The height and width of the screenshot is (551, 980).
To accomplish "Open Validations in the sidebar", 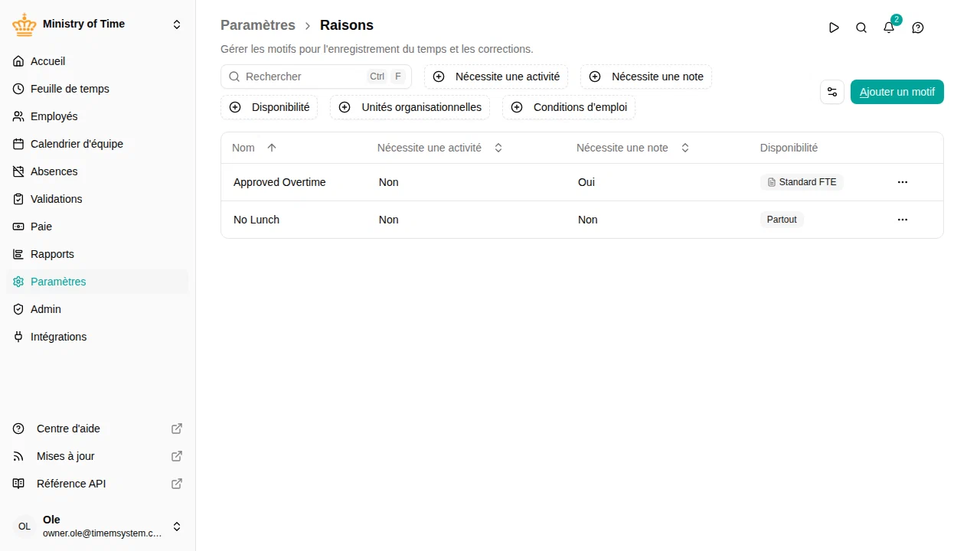I will [97, 199].
